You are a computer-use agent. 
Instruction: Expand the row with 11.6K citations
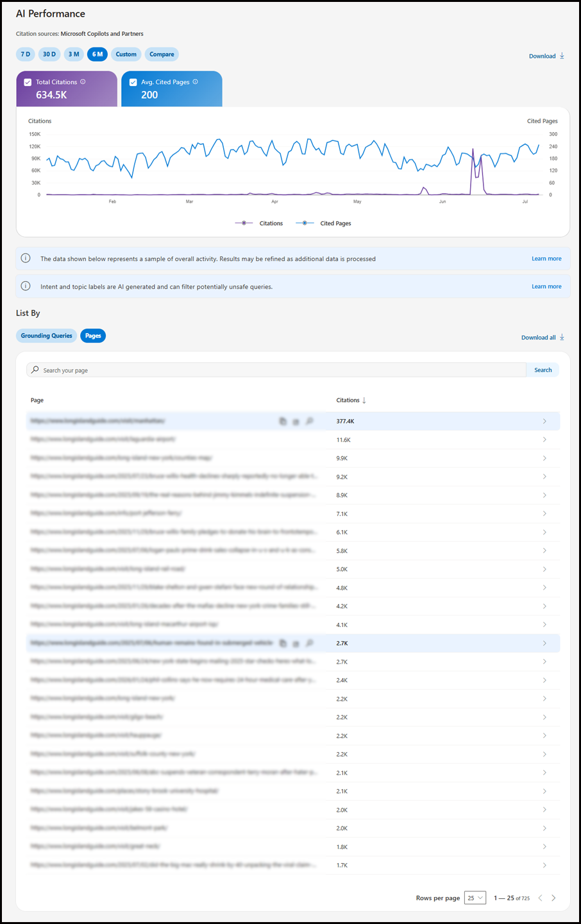point(544,440)
